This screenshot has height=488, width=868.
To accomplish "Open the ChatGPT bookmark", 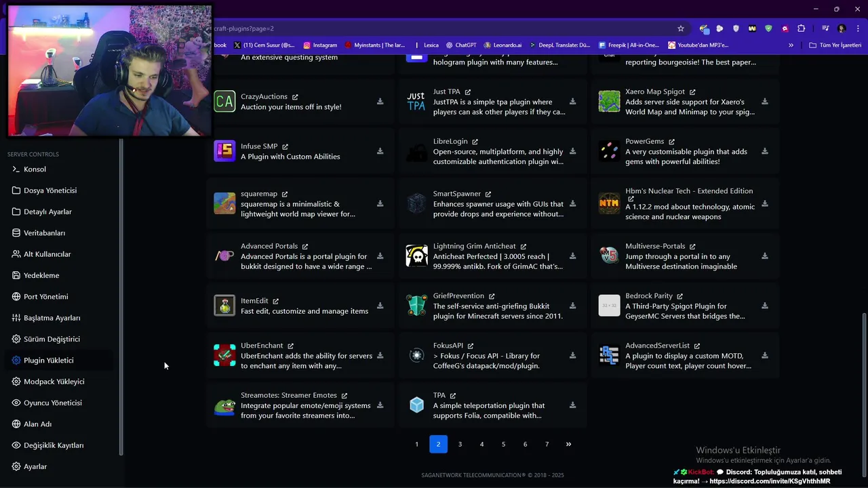I will [x=460, y=45].
